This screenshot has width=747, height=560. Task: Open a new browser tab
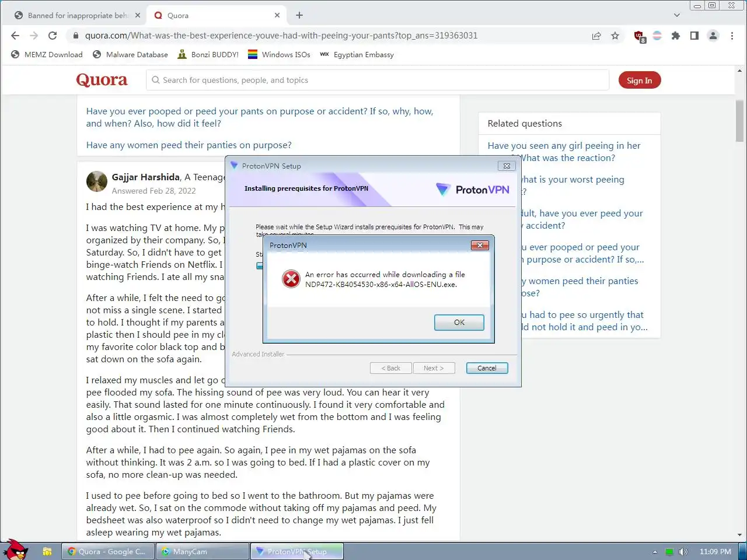[299, 15]
